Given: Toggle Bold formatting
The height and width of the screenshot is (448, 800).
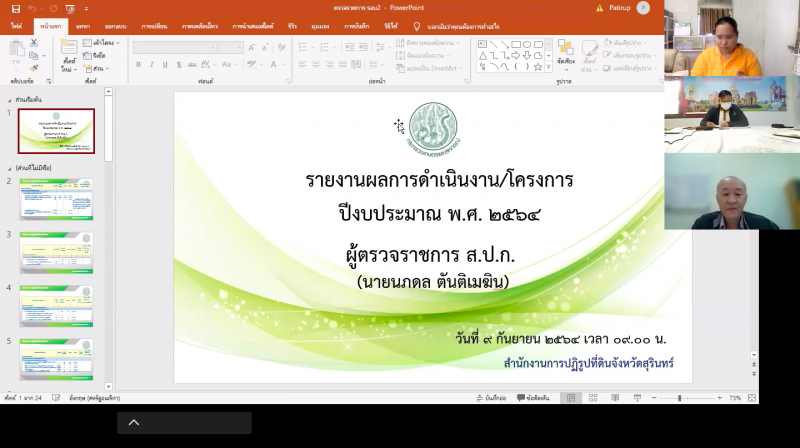Looking at the screenshot, I should [138, 65].
